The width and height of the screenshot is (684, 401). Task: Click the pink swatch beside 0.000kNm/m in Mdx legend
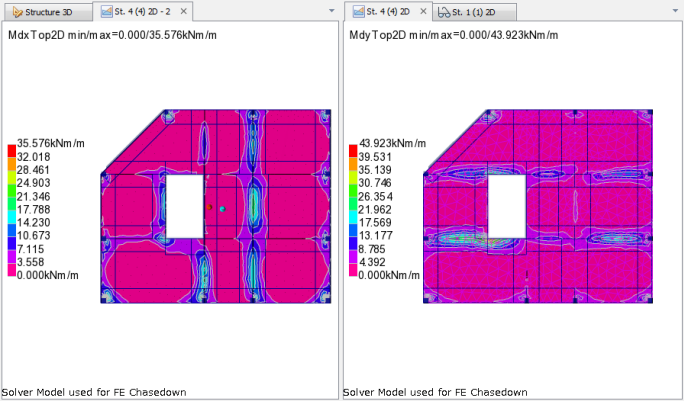click(x=12, y=270)
